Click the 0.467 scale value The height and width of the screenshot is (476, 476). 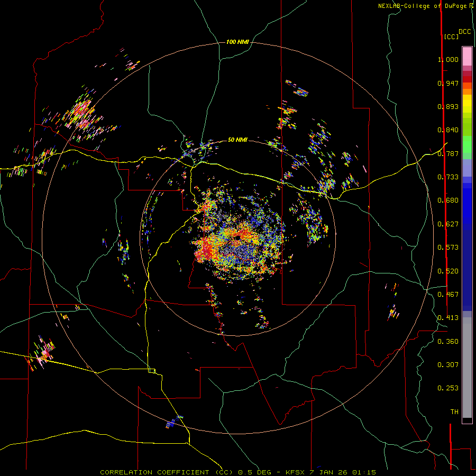click(x=448, y=295)
